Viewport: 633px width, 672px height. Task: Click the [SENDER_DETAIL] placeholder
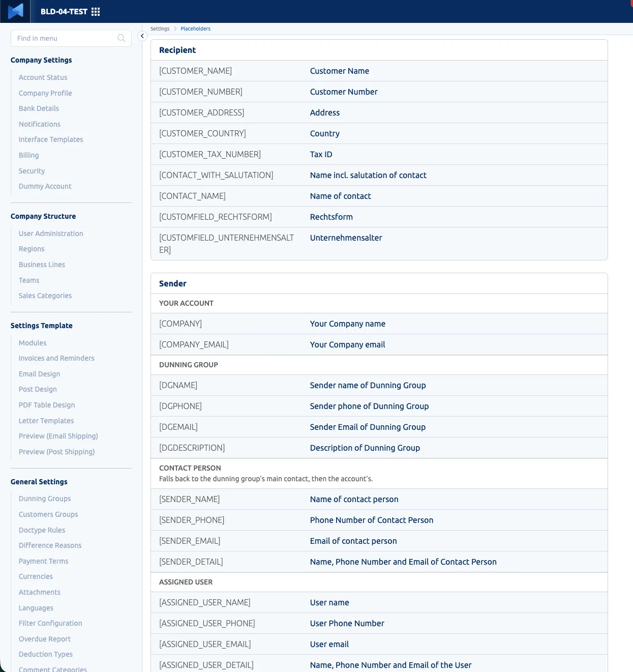191,562
